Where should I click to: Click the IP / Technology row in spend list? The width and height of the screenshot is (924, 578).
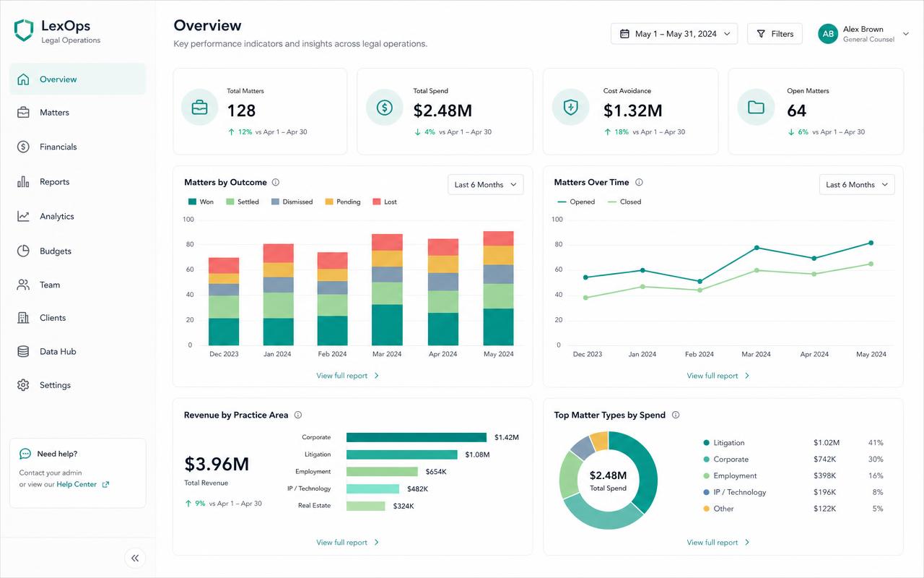point(793,493)
